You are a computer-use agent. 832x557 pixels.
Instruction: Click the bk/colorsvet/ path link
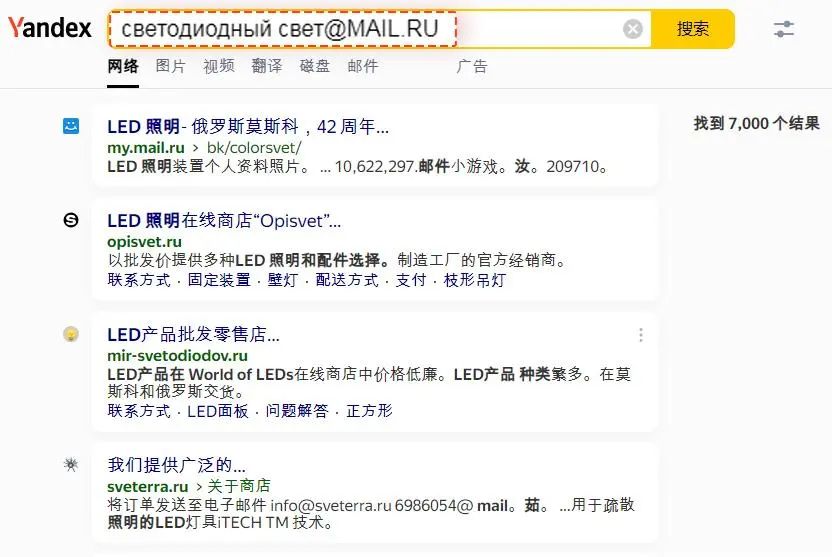point(254,147)
